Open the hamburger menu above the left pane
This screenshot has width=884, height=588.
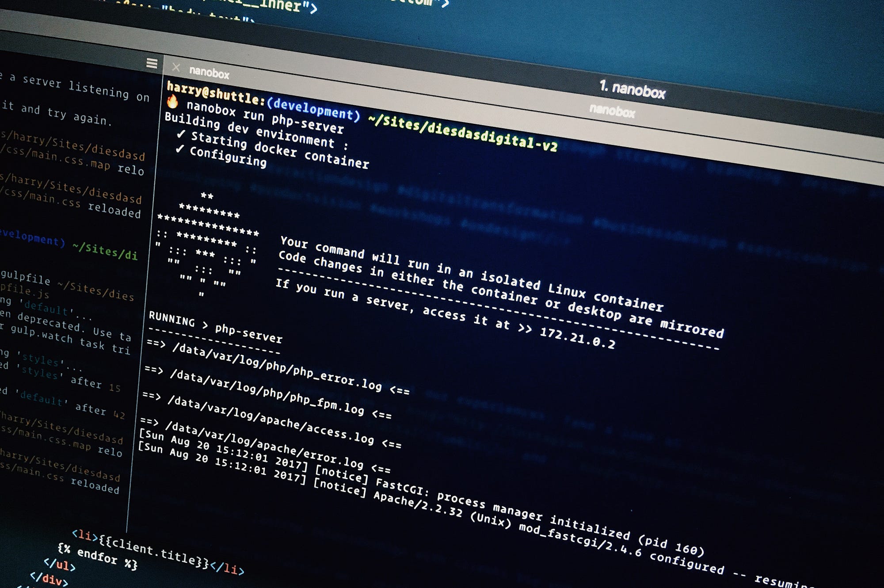pos(152,64)
